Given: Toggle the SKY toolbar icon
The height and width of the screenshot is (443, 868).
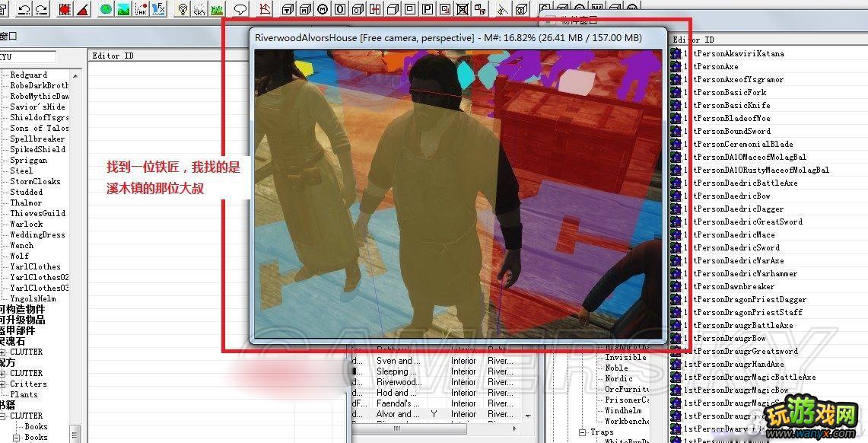Looking at the screenshot, I should click(x=200, y=8).
